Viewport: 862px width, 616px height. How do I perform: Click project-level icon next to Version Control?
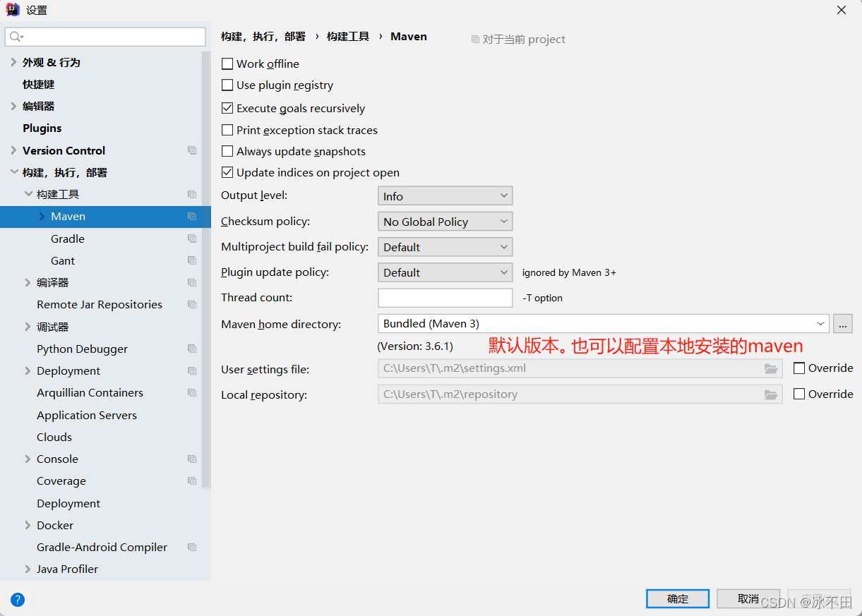point(192,150)
